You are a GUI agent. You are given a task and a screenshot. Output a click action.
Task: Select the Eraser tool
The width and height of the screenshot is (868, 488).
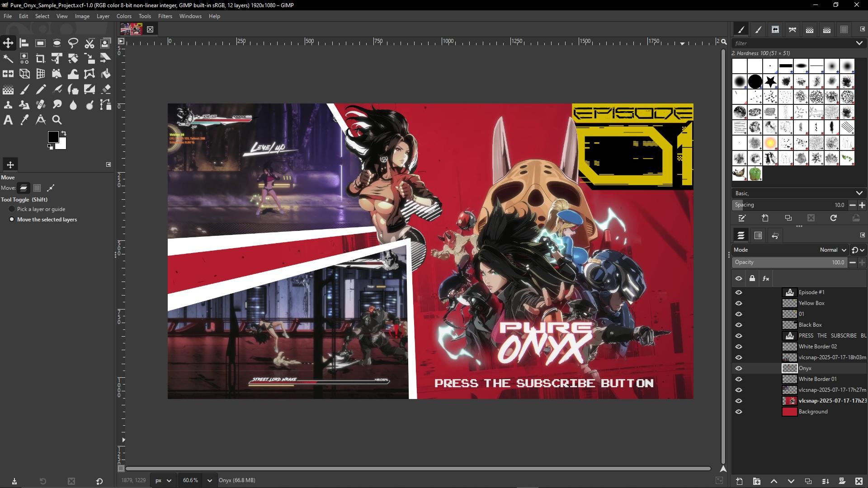105,89
